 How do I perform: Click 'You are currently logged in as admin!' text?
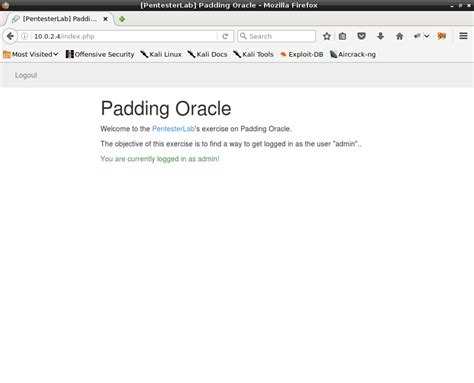coord(160,159)
